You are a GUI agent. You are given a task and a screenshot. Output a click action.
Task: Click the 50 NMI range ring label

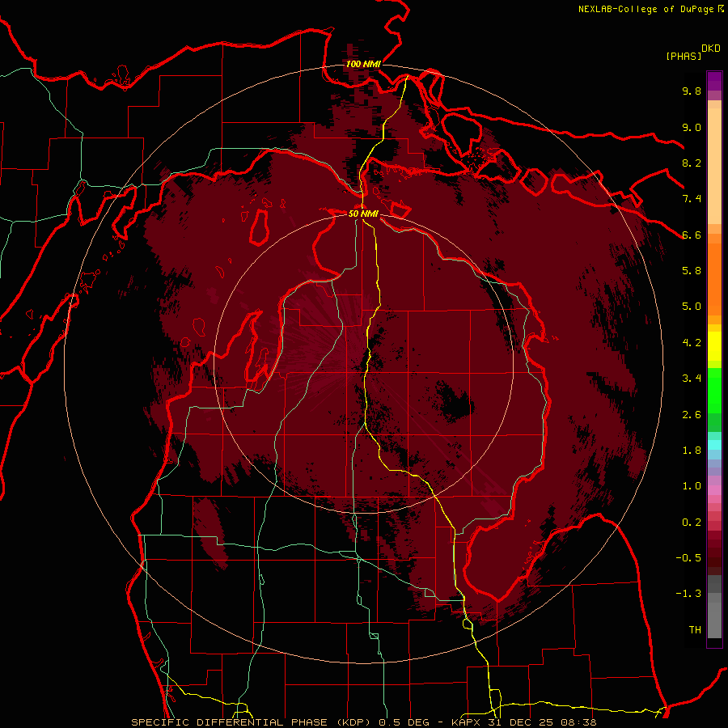click(363, 214)
